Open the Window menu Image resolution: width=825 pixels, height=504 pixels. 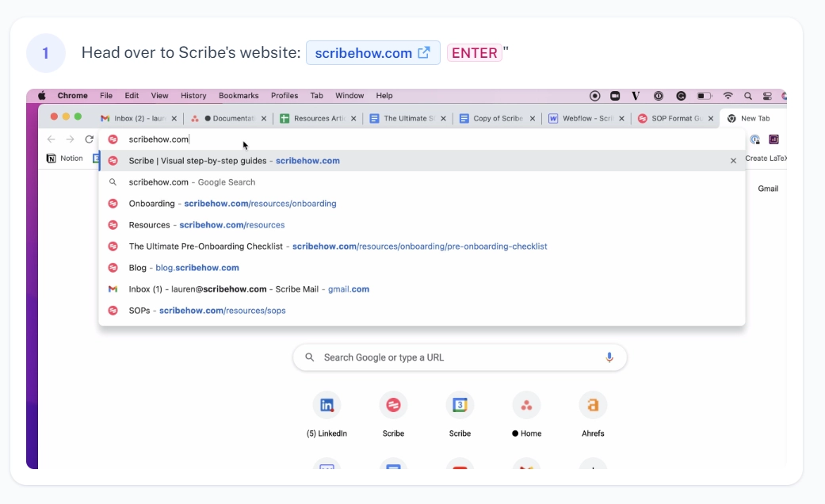tap(349, 96)
